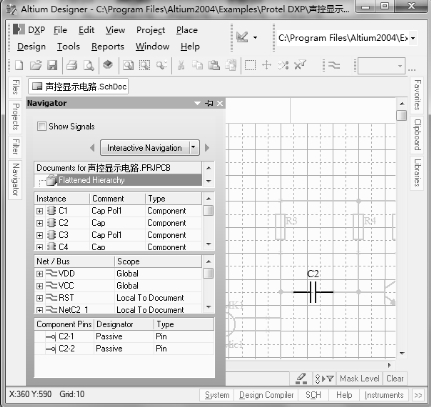Image resolution: width=431 pixels, height=407 pixels.
Task: Select the 声控显示电路.SchDoc document tab
Action: click(x=79, y=87)
